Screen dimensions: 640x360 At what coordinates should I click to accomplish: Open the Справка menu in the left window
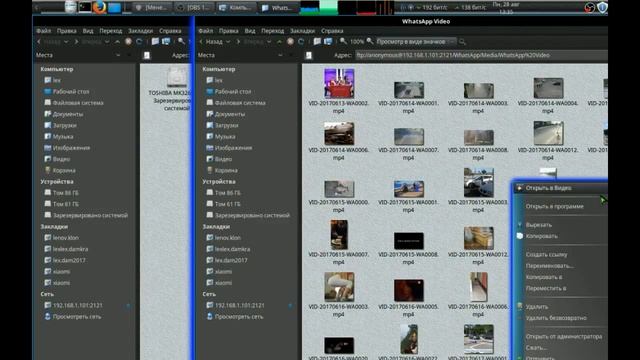(170, 31)
